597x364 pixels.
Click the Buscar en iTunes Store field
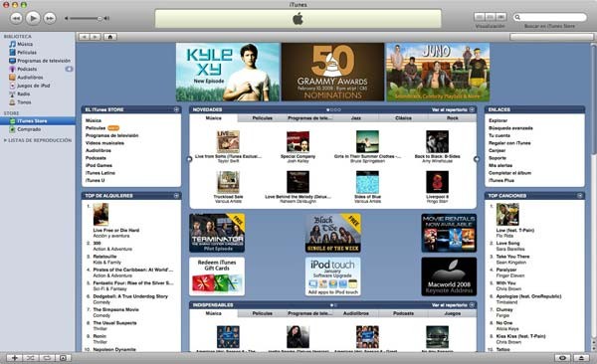pyautogui.click(x=550, y=17)
